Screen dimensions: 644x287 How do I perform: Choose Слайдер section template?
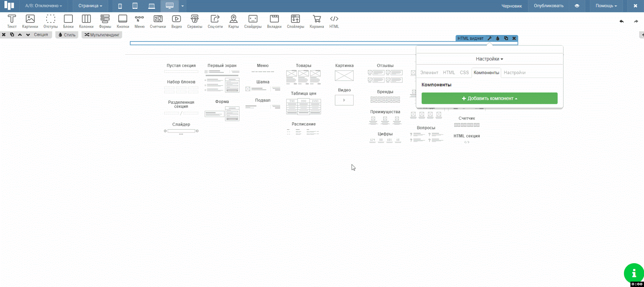point(181,128)
